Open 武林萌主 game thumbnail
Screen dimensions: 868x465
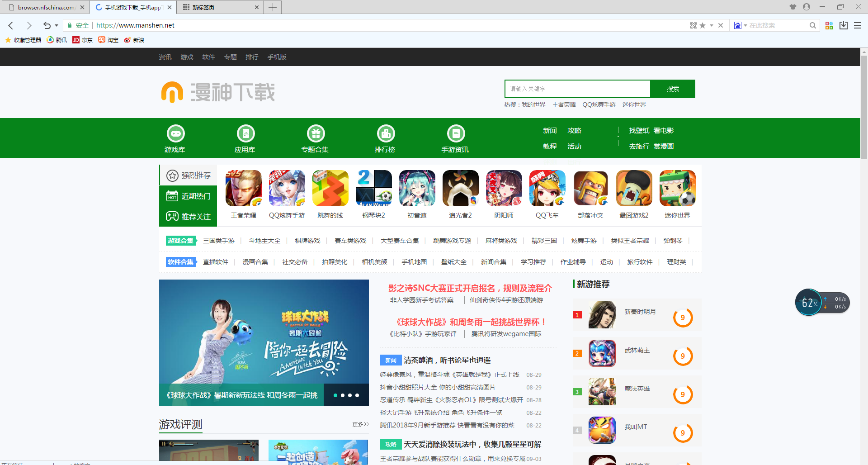(x=602, y=353)
